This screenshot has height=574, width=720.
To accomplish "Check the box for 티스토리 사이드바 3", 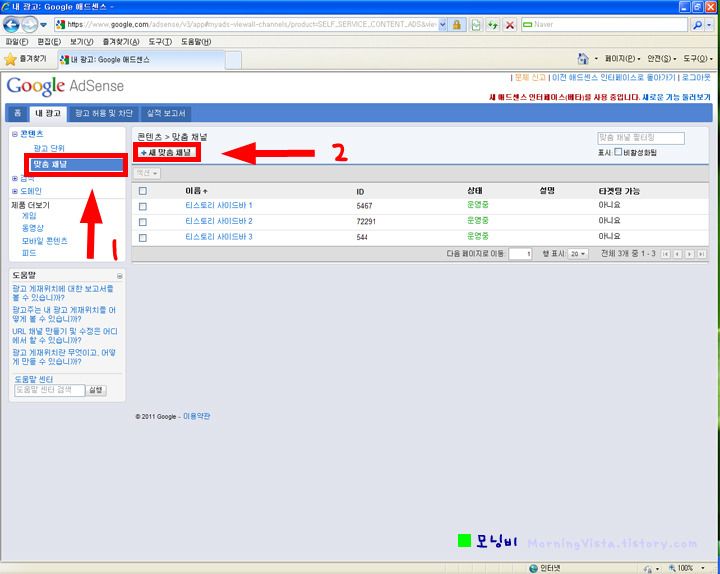I will [x=143, y=238].
